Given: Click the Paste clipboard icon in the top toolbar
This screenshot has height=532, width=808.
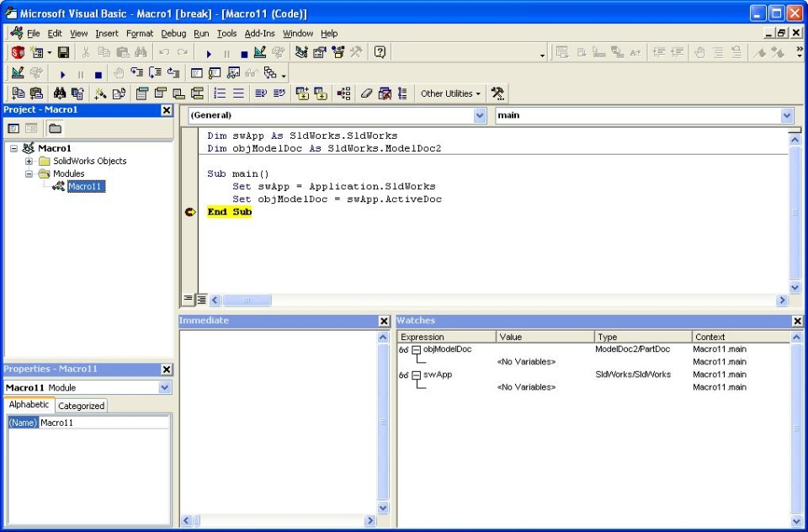Looking at the screenshot, I should tap(123, 52).
